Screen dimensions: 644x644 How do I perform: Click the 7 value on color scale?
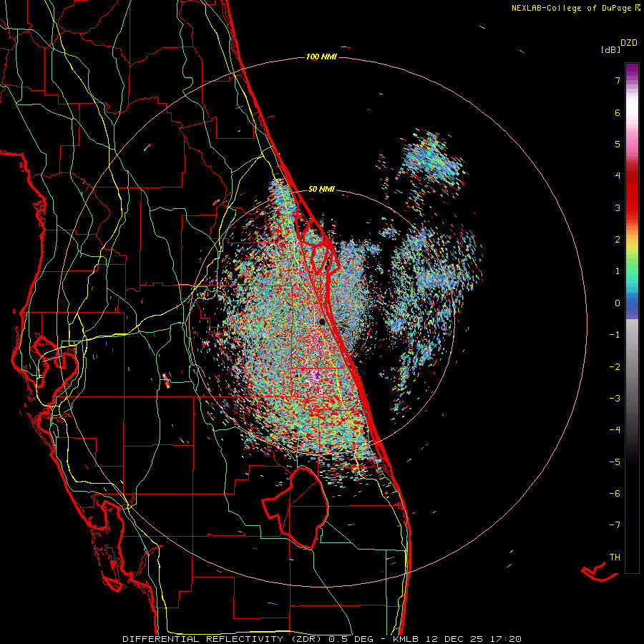(618, 80)
